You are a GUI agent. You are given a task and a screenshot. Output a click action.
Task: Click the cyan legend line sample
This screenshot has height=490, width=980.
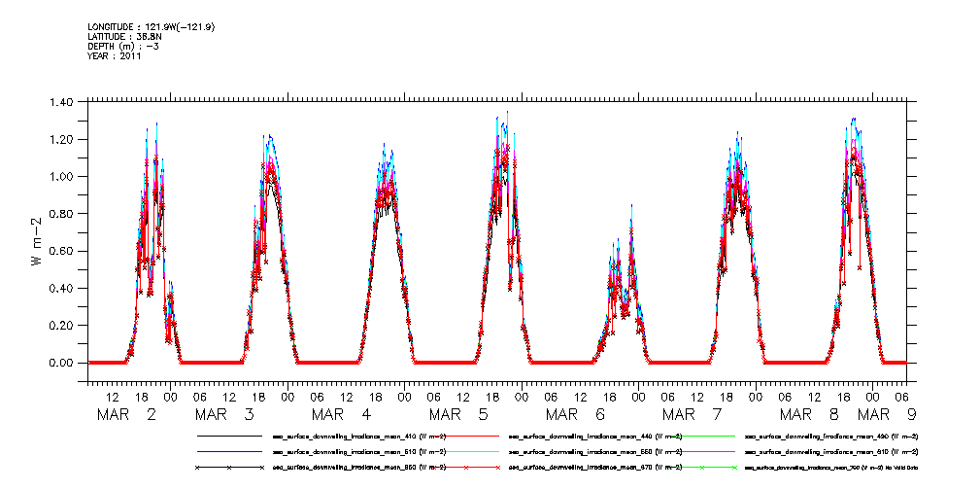pyautogui.click(x=465, y=451)
